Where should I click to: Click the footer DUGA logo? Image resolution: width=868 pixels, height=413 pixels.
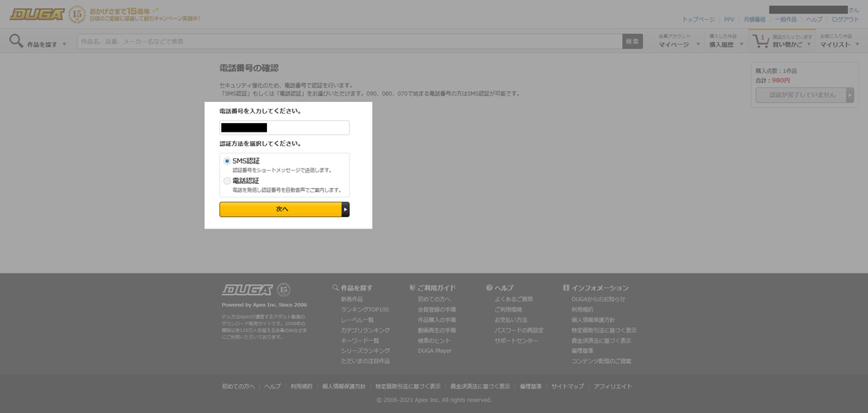click(x=247, y=290)
